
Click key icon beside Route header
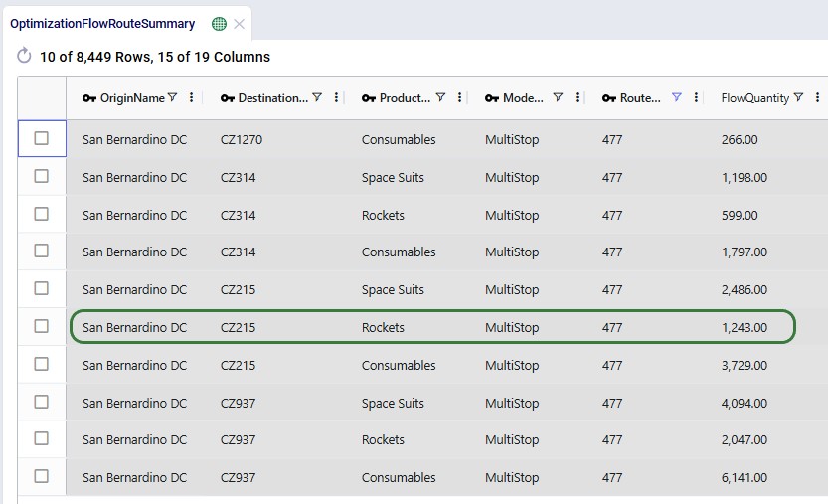pos(609,98)
